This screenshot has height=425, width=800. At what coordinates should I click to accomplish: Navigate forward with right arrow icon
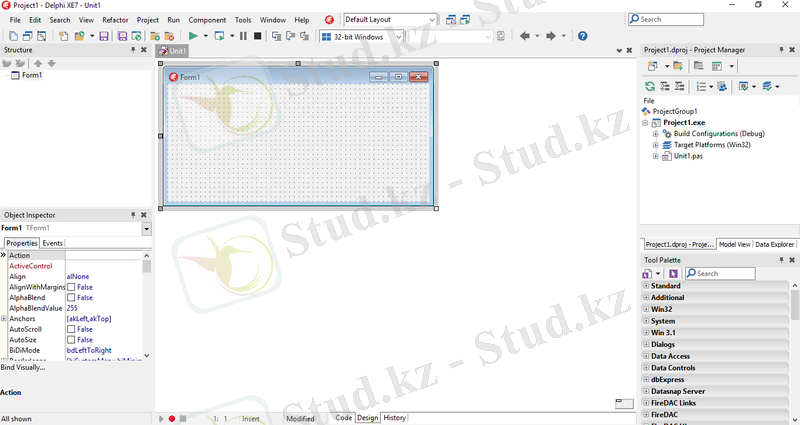(551, 36)
